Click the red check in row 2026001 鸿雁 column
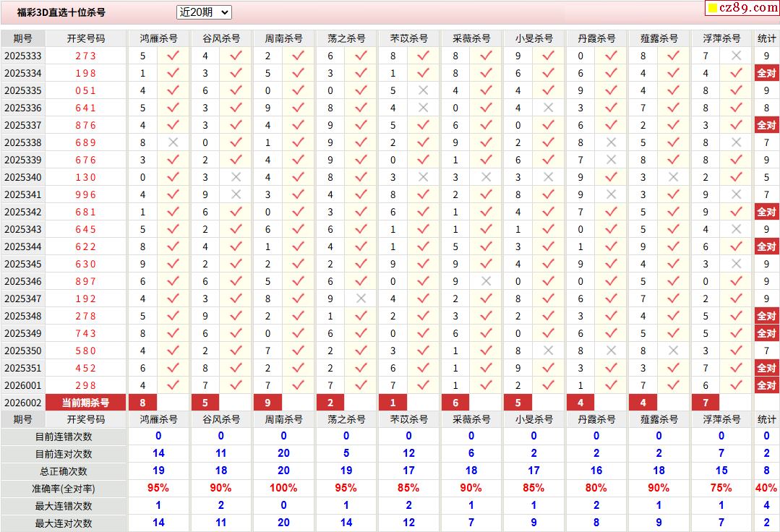 click(173, 385)
